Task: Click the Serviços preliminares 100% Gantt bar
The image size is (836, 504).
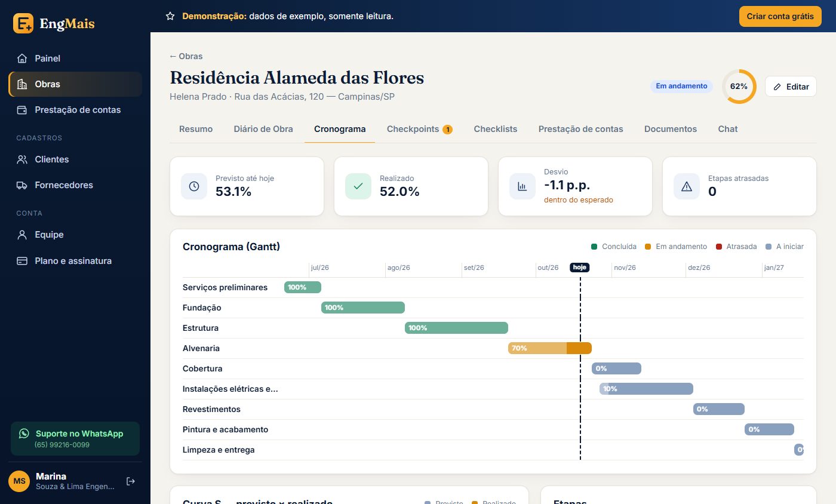Action: pyautogui.click(x=303, y=287)
